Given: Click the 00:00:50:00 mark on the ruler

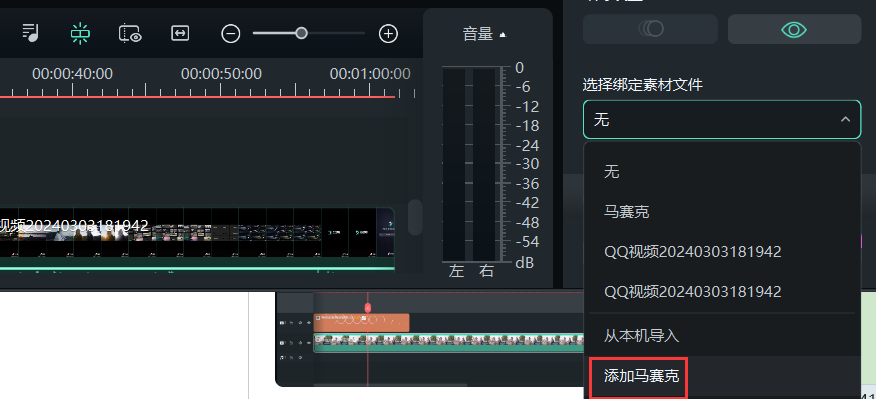Looking at the screenshot, I should pyautogui.click(x=221, y=74).
